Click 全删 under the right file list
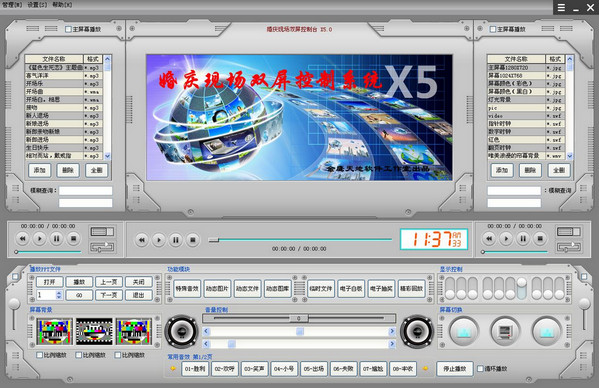Viewport: 599px width, 388px height. tap(559, 170)
